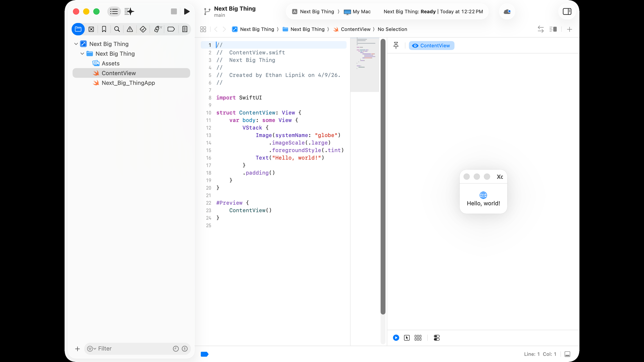Switch preview to live mode
The image size is (644, 362).
click(396, 338)
